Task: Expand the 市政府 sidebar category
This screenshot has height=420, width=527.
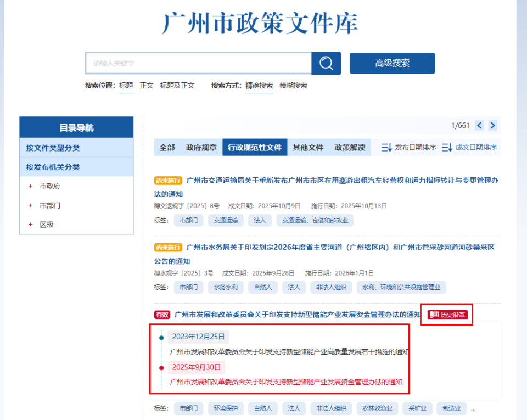Action: click(31, 185)
